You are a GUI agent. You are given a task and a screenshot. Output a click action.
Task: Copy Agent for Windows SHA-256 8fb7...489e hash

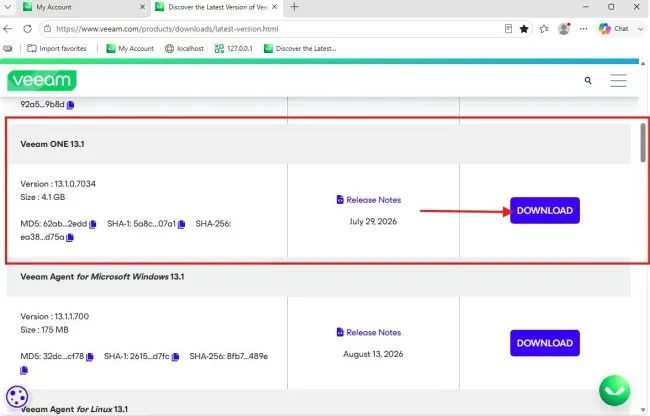coord(24,370)
